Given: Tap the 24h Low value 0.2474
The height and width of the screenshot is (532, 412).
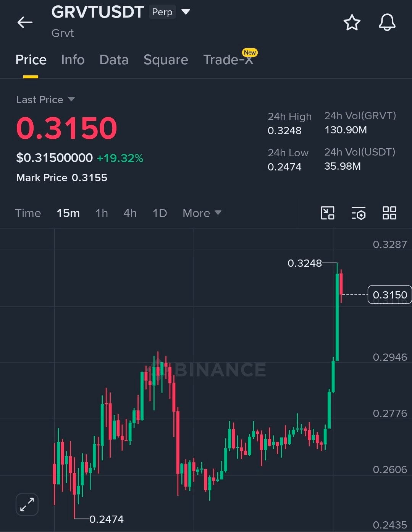Looking at the screenshot, I should tap(284, 167).
